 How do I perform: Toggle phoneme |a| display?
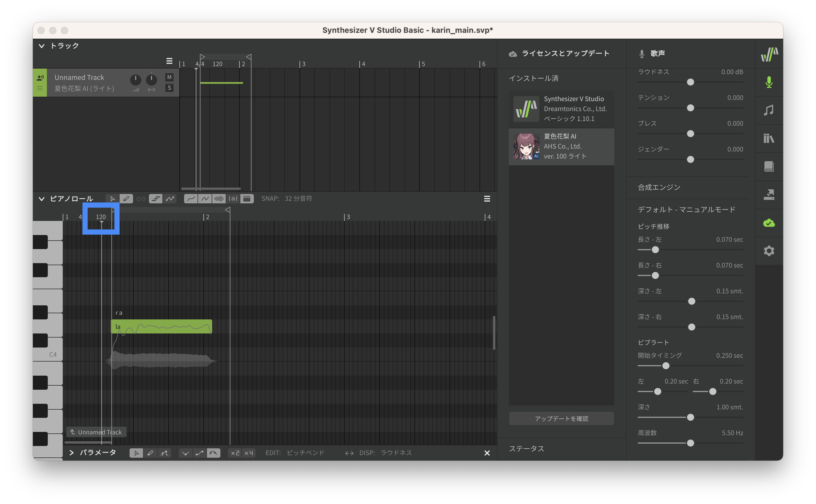[x=233, y=199]
